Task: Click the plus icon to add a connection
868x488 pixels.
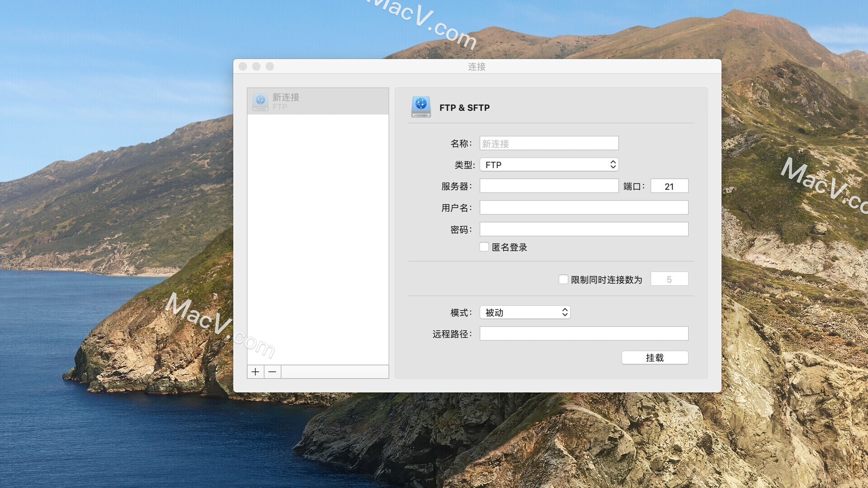Action: click(x=255, y=371)
